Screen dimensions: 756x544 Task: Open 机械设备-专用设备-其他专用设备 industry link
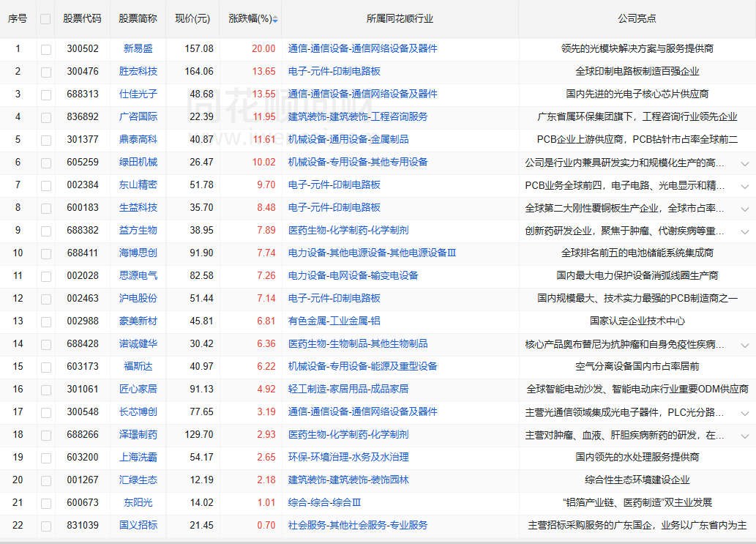[x=358, y=162]
